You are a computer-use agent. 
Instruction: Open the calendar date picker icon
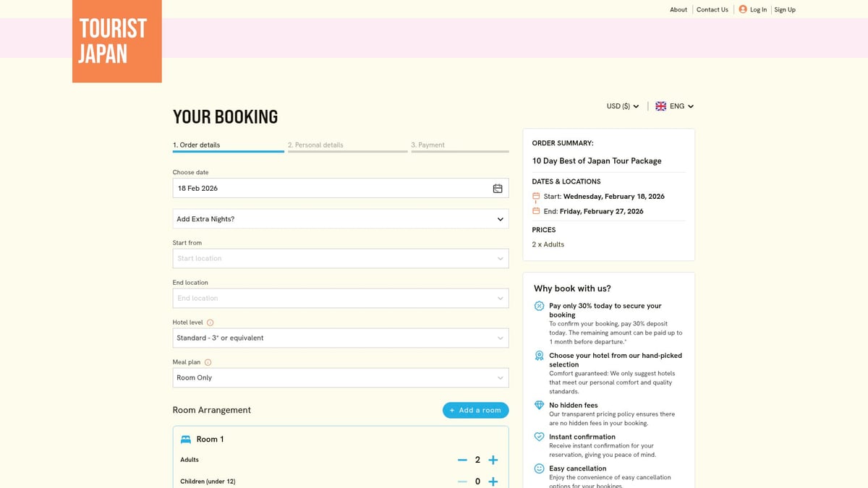[x=498, y=189]
